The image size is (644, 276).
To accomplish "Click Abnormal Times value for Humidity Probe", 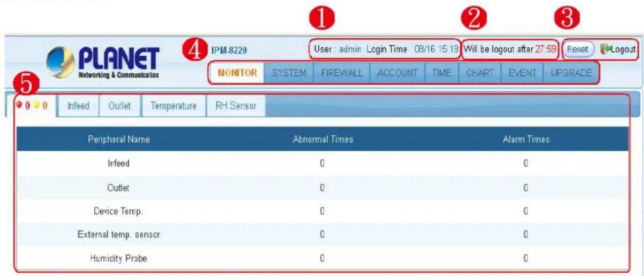I will pos(323,259).
